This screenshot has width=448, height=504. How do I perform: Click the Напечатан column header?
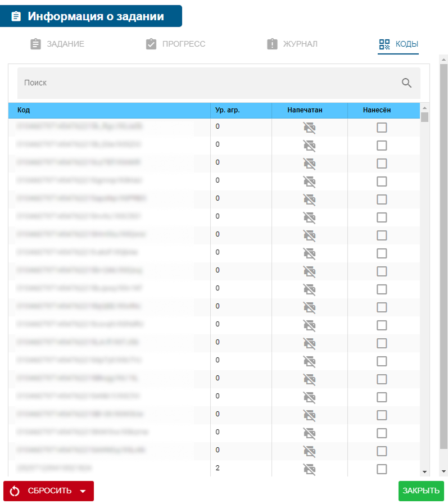305,111
